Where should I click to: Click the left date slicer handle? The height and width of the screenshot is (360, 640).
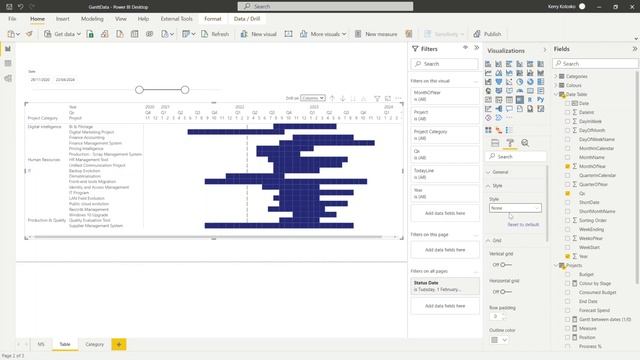click(x=139, y=90)
